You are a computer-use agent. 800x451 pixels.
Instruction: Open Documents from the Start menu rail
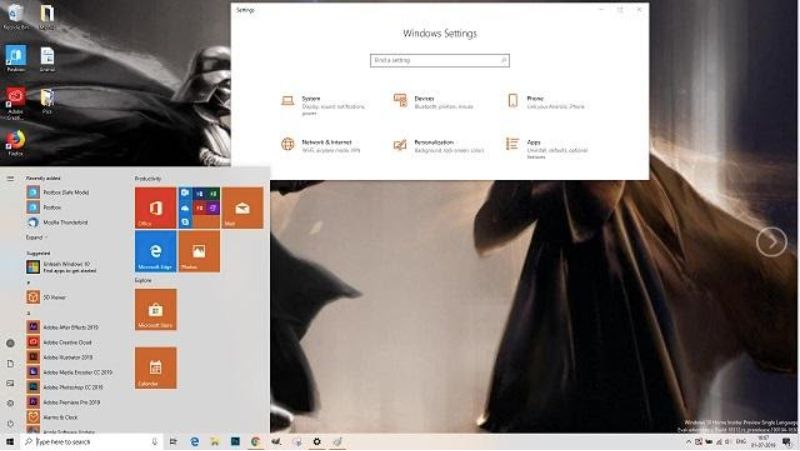[10, 363]
